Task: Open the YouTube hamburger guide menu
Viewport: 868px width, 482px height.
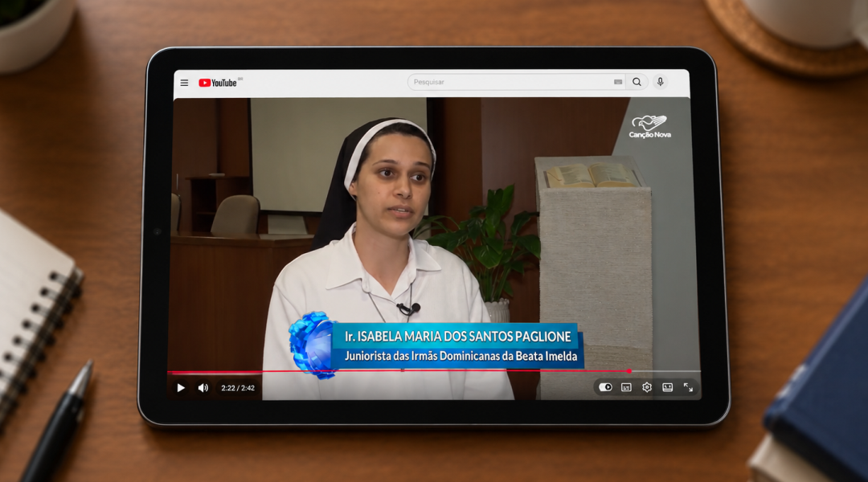Action: [184, 83]
